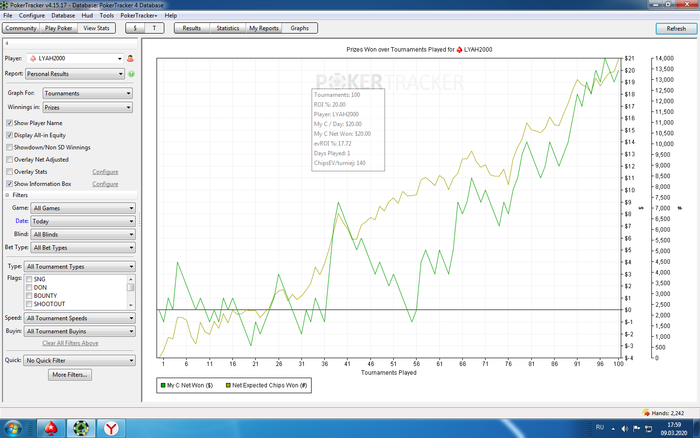Open Blind All Blinds dropdown
700x438 pixels.
[x=83, y=234]
